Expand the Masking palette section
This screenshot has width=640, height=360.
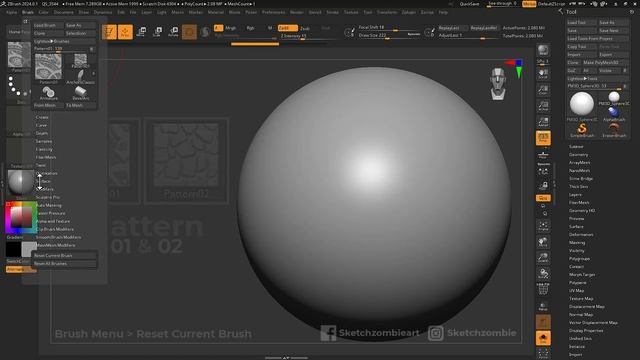(x=577, y=242)
